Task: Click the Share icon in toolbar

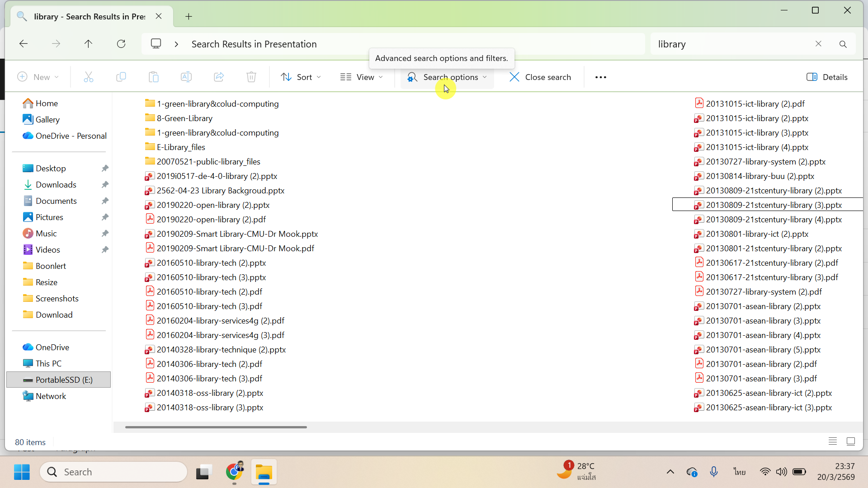Action: point(219,77)
